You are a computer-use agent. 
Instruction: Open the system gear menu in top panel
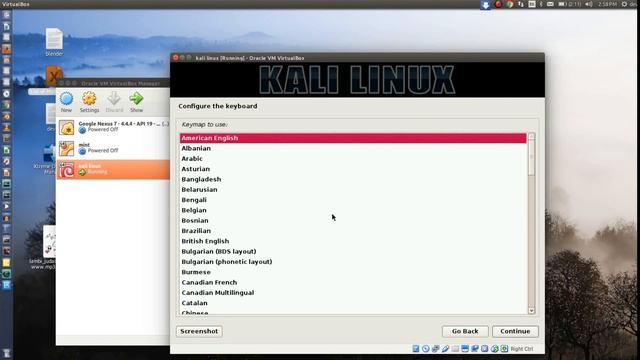(x=624, y=4)
